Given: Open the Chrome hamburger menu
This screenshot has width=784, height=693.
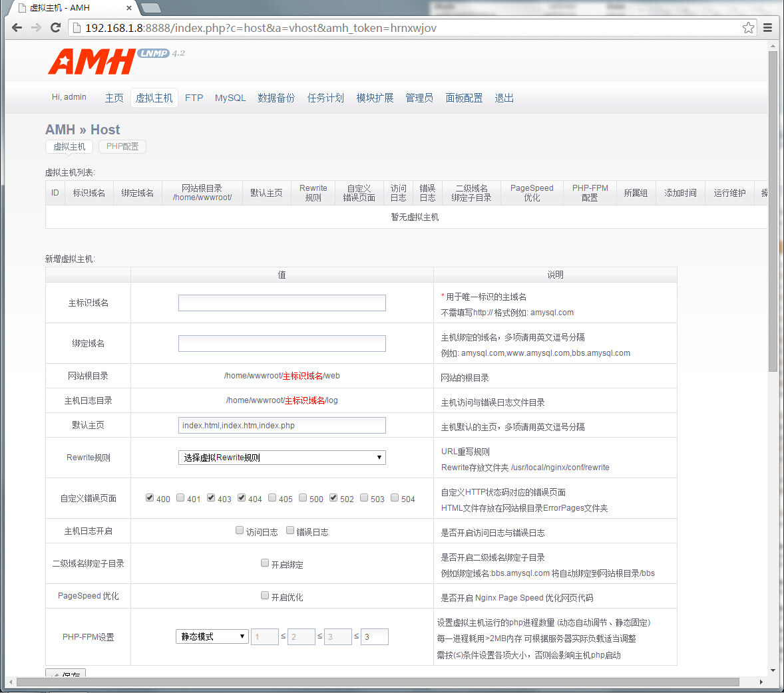Looking at the screenshot, I should coord(767,28).
